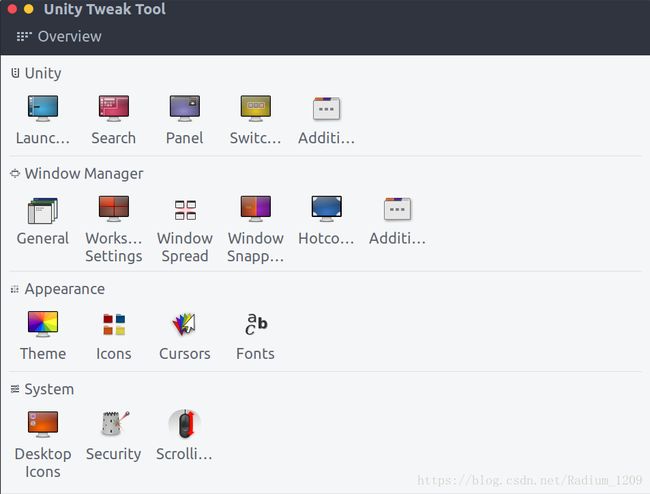Open the Theme appearance icon

coord(43,324)
